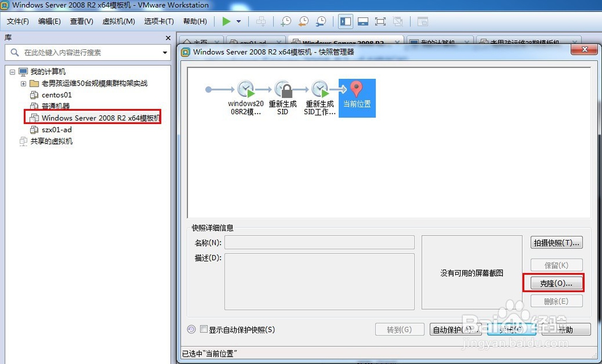Click the library search magnifier icon
Image resolution: width=602 pixels, height=364 pixels.
point(14,52)
